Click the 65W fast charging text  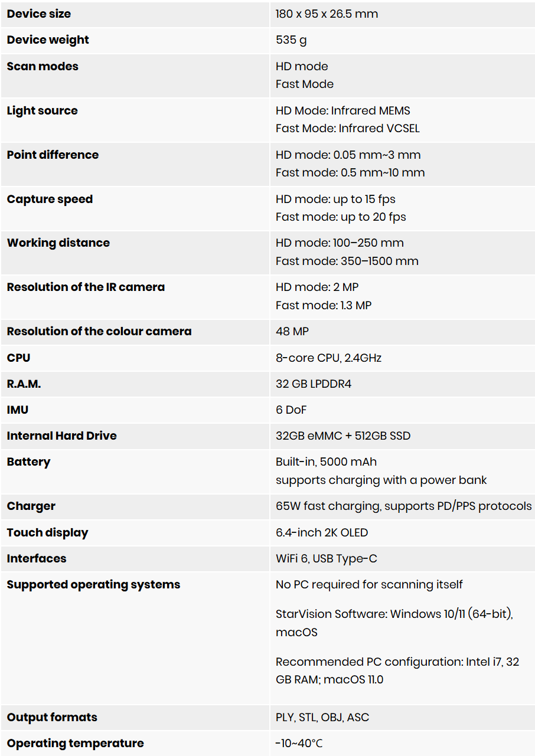pos(325,506)
